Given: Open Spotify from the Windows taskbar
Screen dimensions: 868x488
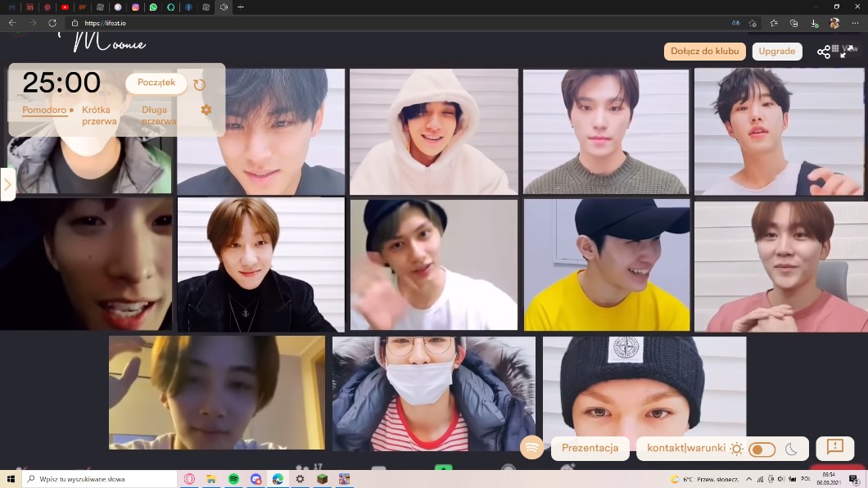Looking at the screenshot, I should coord(233,479).
